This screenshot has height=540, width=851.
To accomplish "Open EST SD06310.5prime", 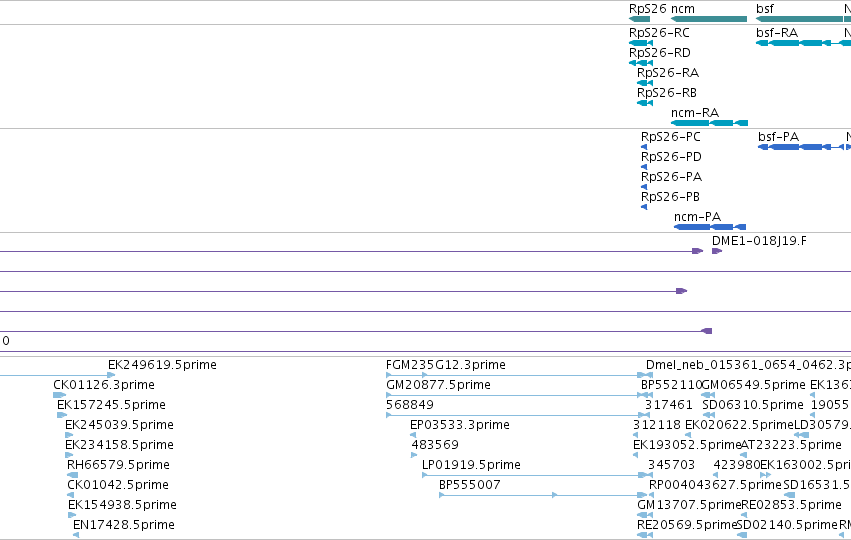I will 752,405.
